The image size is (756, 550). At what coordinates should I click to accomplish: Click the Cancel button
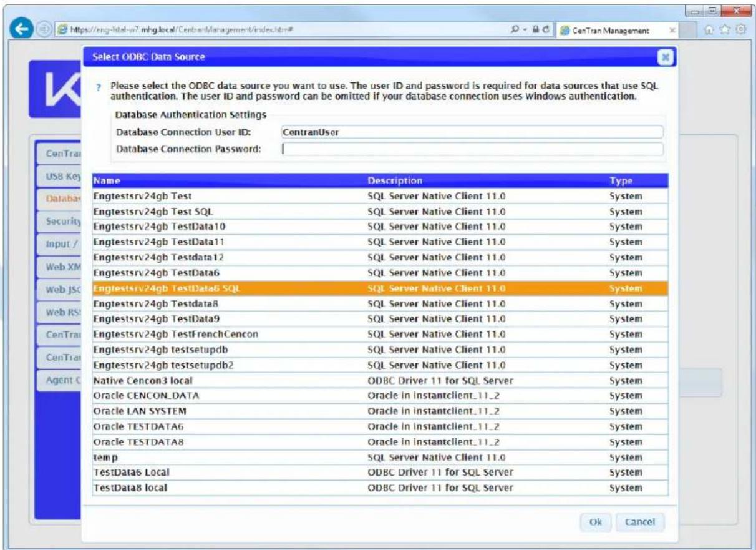tap(640, 522)
